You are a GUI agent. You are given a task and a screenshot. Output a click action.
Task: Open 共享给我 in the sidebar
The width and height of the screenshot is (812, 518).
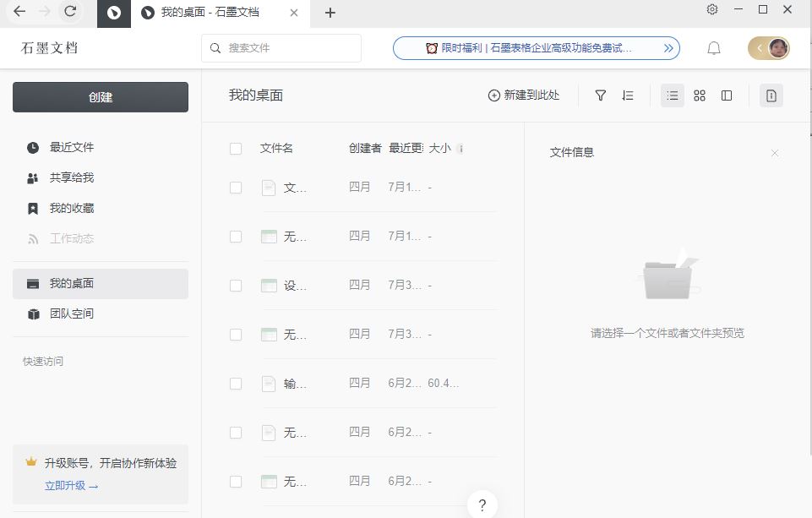pos(101,178)
